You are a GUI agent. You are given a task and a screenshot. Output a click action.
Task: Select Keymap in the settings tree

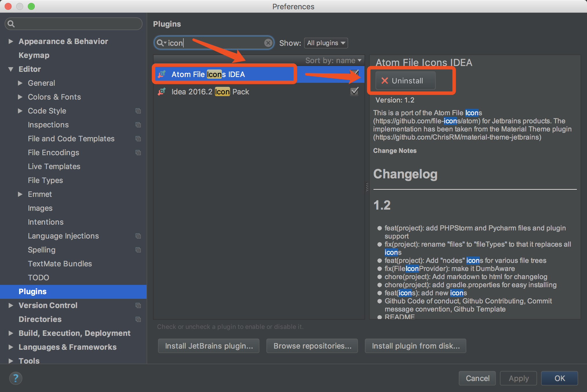(34, 55)
